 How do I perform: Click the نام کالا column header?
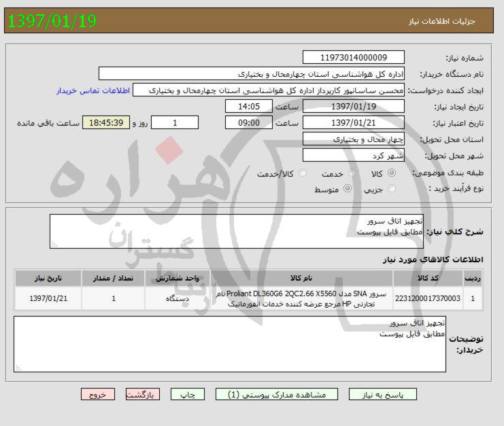click(301, 278)
